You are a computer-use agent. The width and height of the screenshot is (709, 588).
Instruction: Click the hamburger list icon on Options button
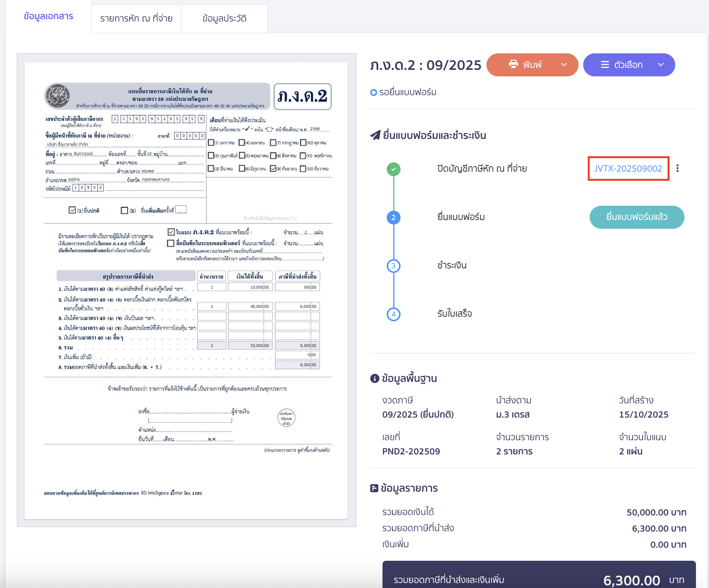pyautogui.click(x=605, y=65)
